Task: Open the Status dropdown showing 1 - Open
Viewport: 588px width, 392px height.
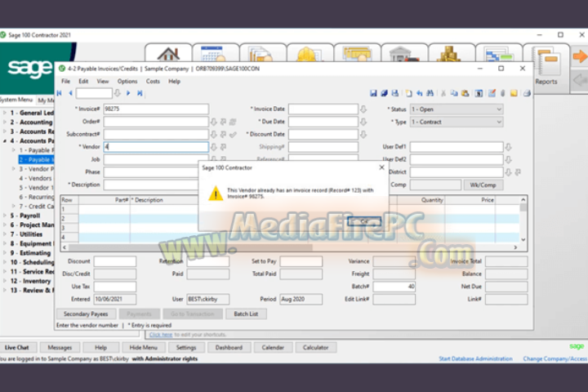Action: (457, 109)
